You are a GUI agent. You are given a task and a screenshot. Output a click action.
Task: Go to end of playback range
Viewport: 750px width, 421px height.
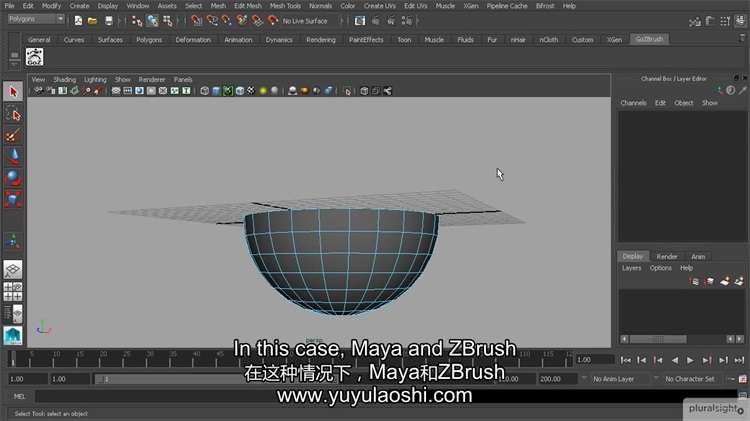pos(739,360)
